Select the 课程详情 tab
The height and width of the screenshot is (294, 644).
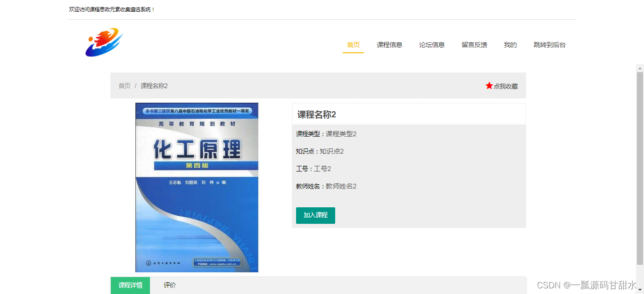click(x=130, y=286)
